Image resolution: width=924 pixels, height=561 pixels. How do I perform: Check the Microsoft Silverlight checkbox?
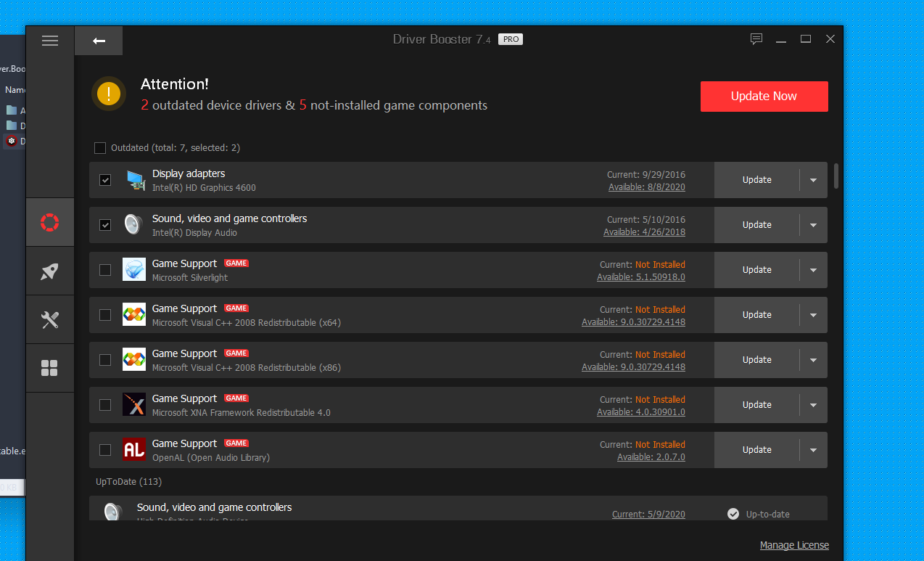[x=105, y=270]
